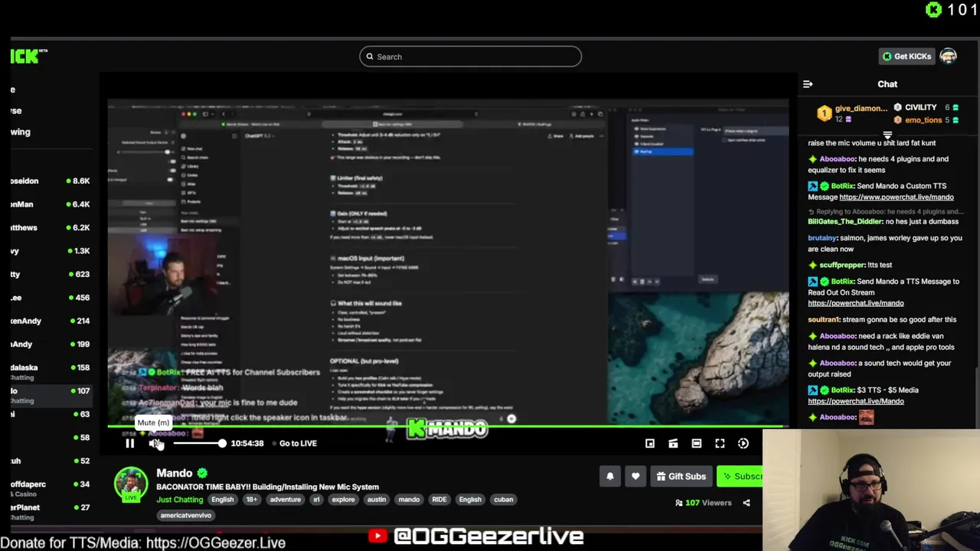Click the emote in Abooaboo's last chat message
980x551 pixels.
pos(866,417)
